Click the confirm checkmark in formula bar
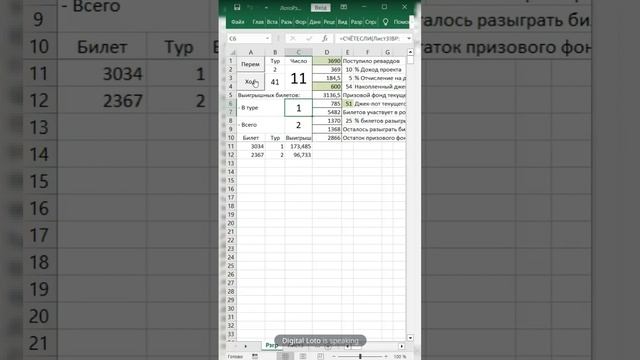 309,38
